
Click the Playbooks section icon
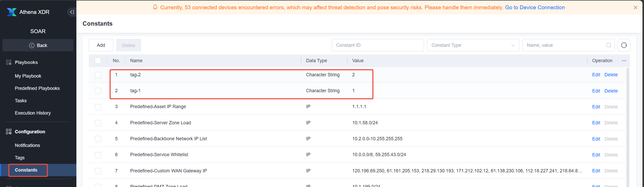click(9, 62)
